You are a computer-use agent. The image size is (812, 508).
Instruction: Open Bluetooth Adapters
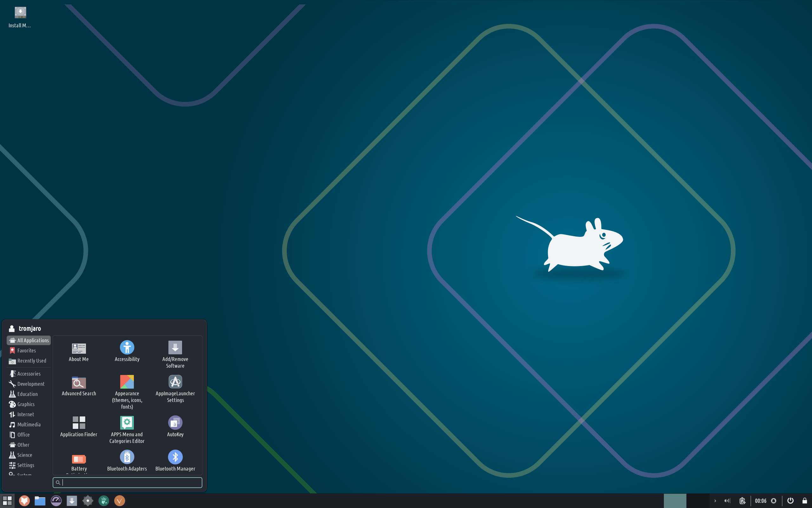point(127,461)
